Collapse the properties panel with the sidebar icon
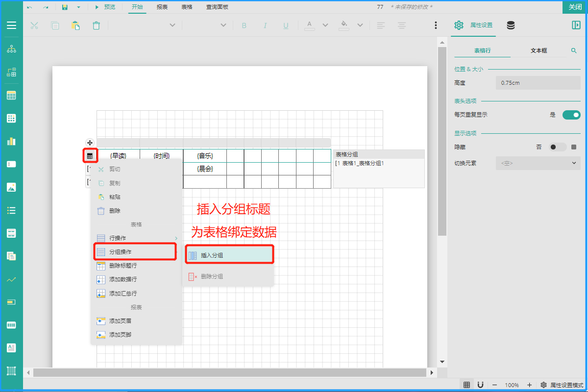 pyautogui.click(x=576, y=25)
